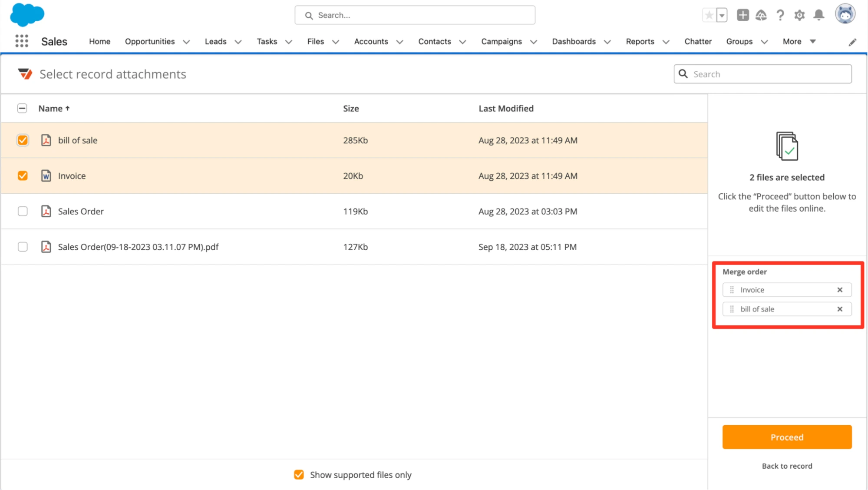Screen dimensions: 868x490
Task: Grab the drag handle for Invoice
Action: [732, 290]
